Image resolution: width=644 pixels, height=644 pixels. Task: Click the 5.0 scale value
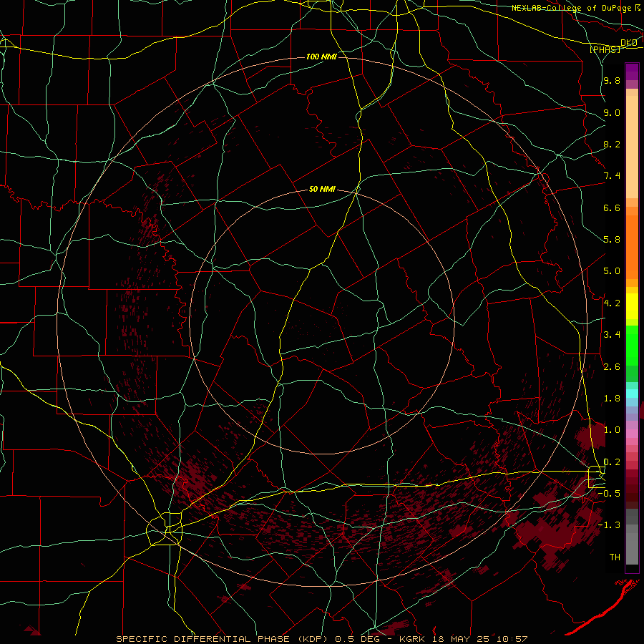point(612,271)
